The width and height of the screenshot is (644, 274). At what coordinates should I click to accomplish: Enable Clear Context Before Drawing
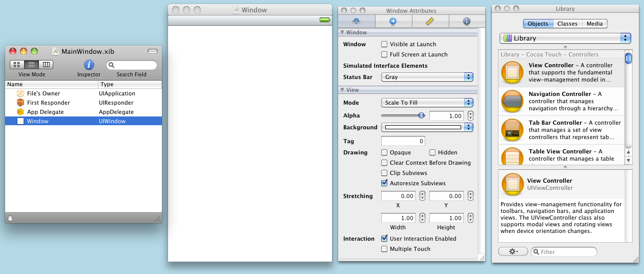pos(384,163)
